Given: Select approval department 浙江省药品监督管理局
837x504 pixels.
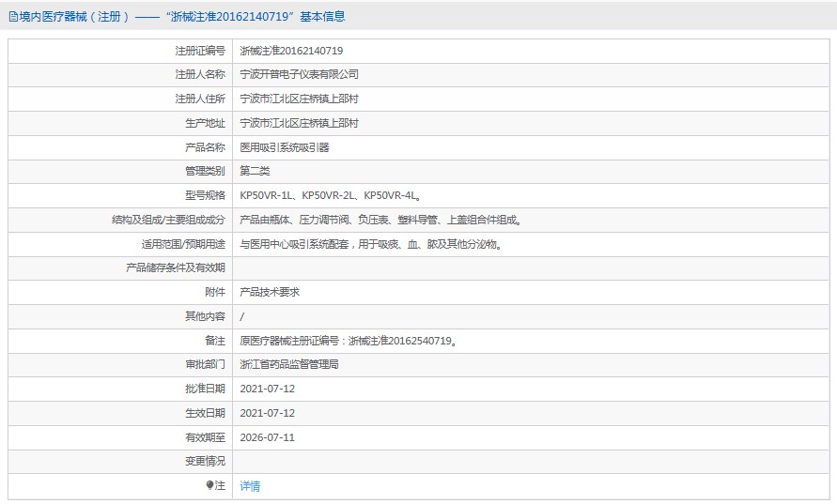Looking at the screenshot, I should click(288, 365).
